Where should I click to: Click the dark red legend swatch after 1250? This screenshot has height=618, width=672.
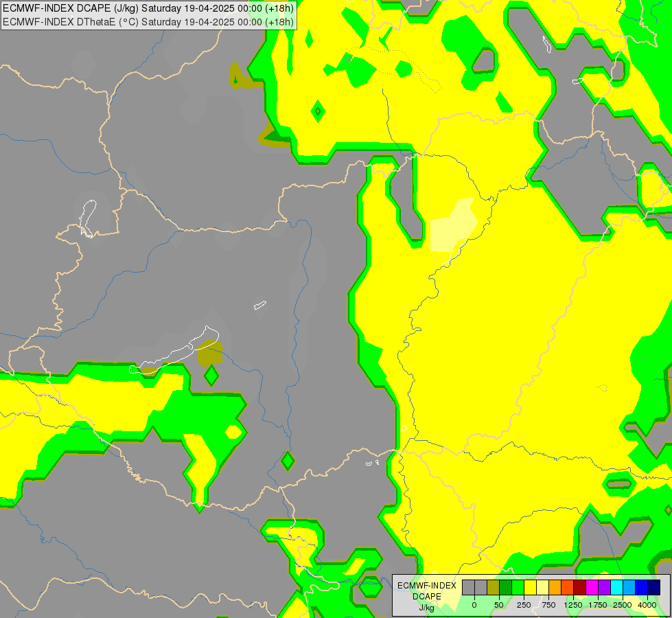pos(579,587)
